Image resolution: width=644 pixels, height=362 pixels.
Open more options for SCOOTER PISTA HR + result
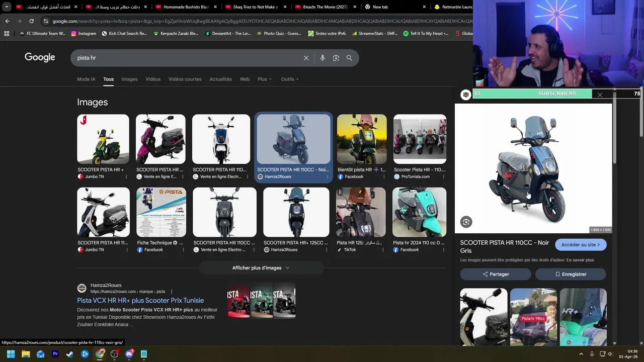point(127,177)
